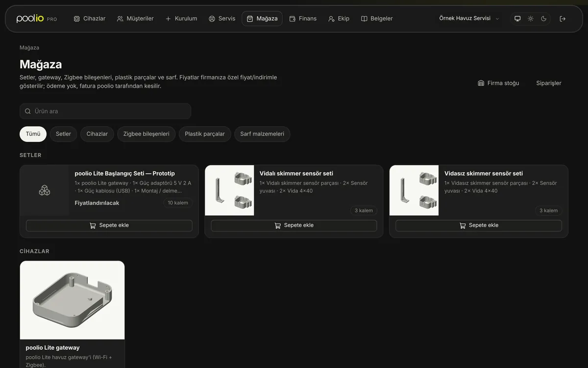This screenshot has height=368, width=588.
Task: Open the Finans page
Action: [302, 19]
